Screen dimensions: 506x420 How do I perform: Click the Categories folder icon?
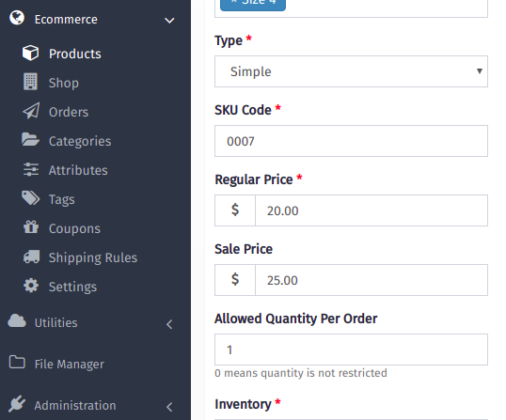(x=30, y=140)
